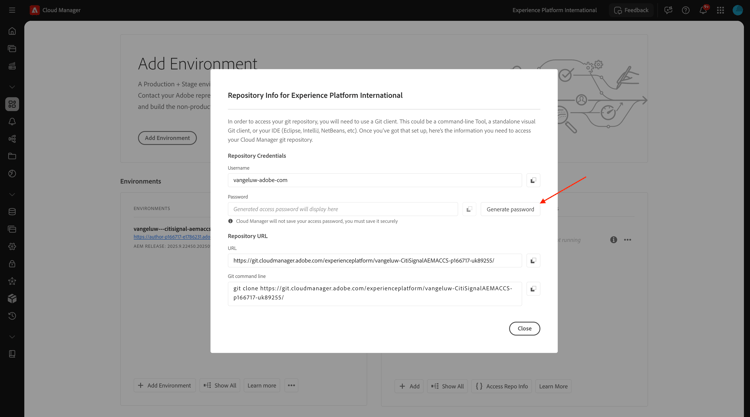
Task: Open the database cylinder icon in sidebar
Action: 12,212
